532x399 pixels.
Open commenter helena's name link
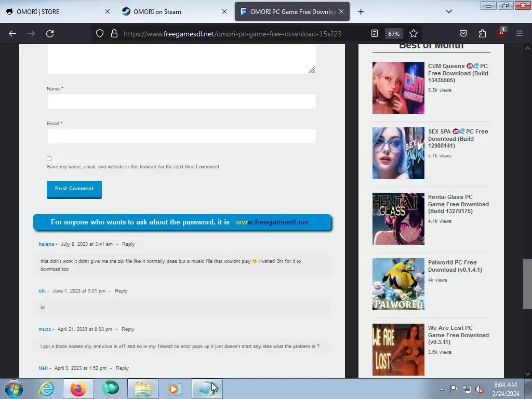tap(46, 244)
